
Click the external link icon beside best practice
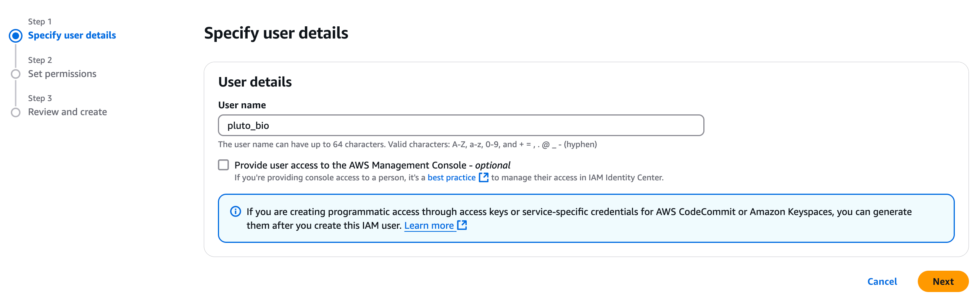coord(484,177)
